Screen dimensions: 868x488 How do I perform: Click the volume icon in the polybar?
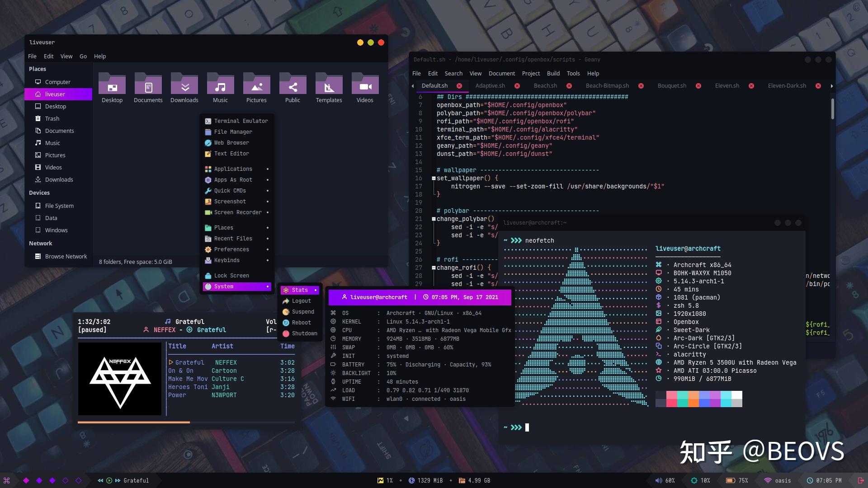pos(659,480)
